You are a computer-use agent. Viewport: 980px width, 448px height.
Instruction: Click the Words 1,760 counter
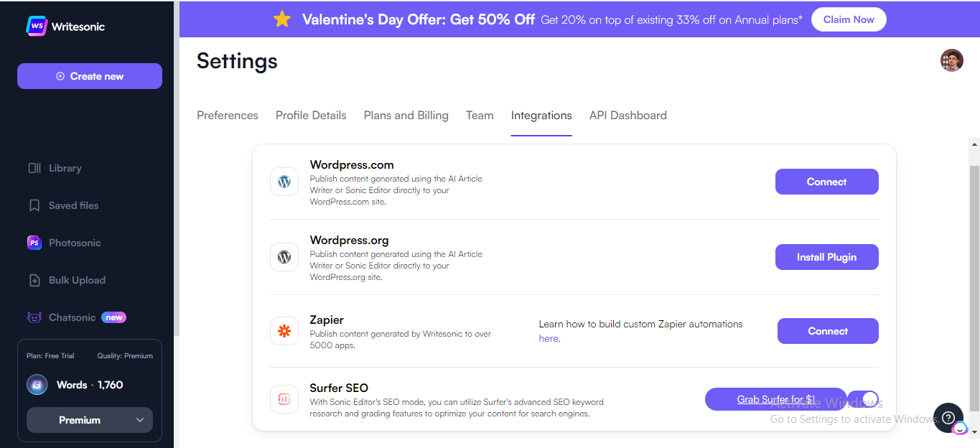[x=90, y=385]
